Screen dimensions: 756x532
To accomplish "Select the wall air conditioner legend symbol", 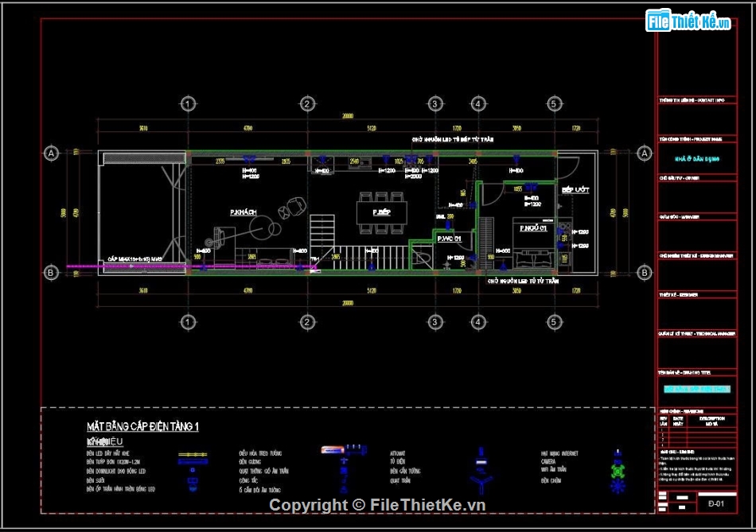I will pyautogui.click(x=343, y=450).
